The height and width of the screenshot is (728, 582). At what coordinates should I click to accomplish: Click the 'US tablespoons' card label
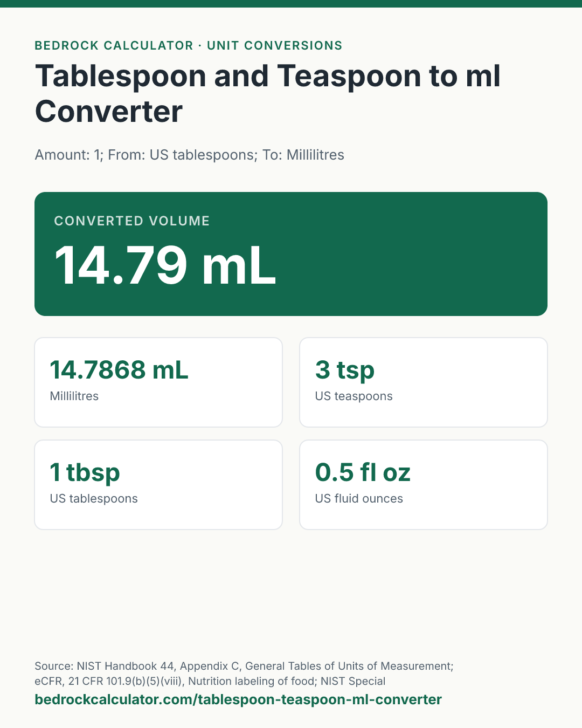tap(94, 499)
